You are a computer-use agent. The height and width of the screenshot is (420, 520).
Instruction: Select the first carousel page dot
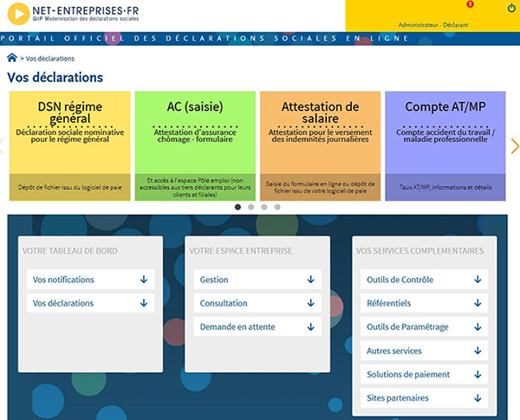(237, 207)
